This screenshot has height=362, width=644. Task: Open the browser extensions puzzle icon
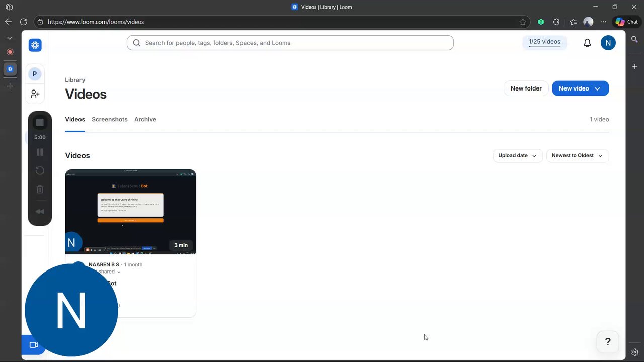click(556, 22)
